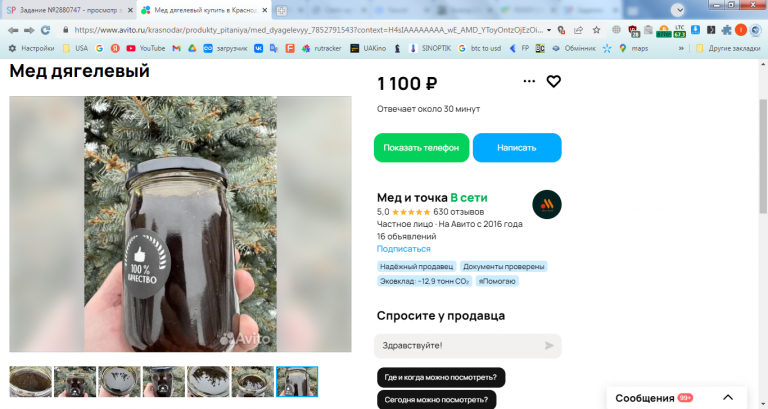Viewport: 768px width, 409px height.
Task: Open a new browser tab
Action: point(281,10)
